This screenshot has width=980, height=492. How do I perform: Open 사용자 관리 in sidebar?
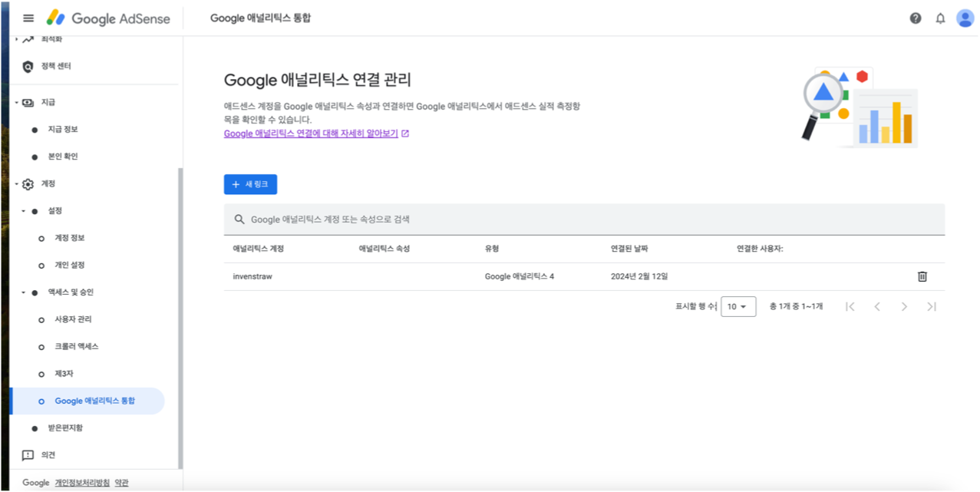click(x=73, y=319)
